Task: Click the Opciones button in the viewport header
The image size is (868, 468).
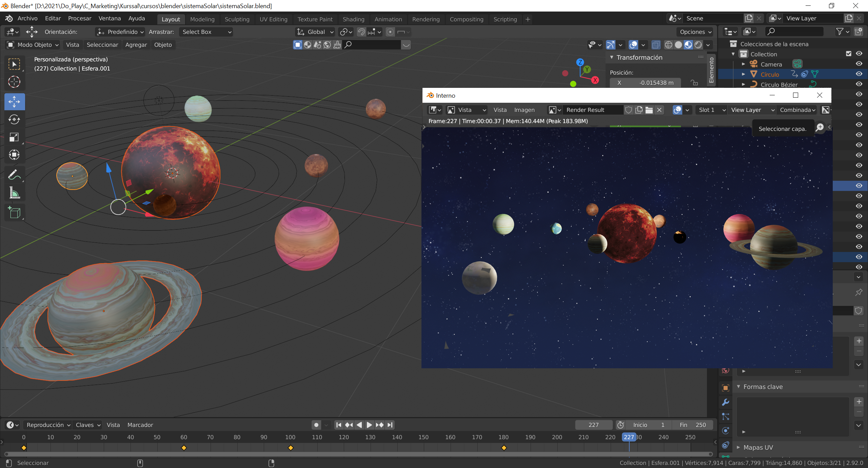Action: [x=695, y=32]
